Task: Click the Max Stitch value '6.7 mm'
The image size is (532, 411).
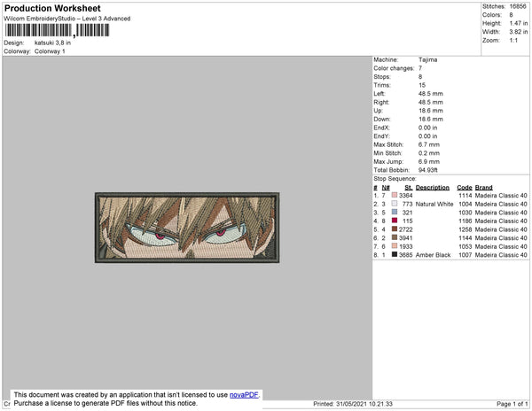Action: point(429,144)
